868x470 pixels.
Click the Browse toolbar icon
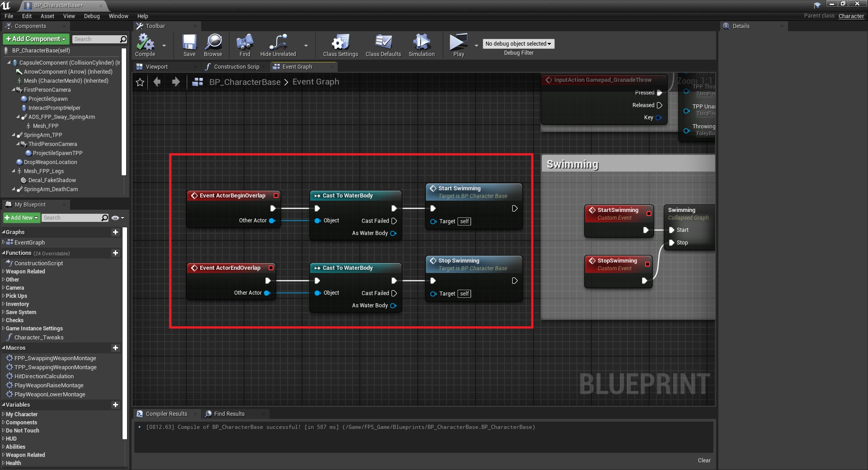[x=213, y=42]
